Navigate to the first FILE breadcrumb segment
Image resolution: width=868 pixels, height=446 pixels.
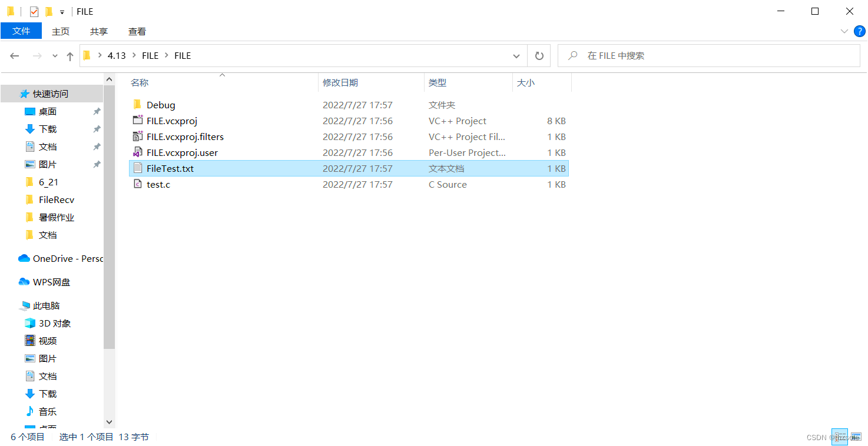pyautogui.click(x=150, y=56)
